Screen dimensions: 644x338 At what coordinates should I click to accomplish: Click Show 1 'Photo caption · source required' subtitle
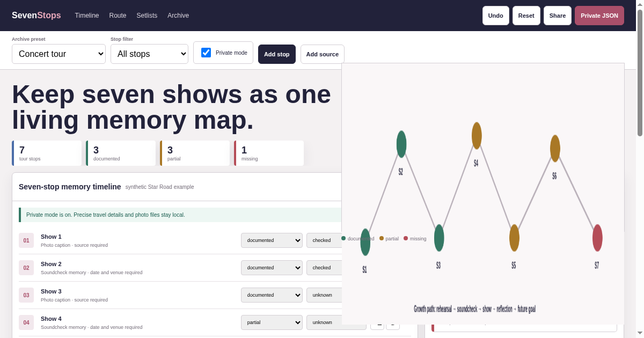[x=74, y=245]
